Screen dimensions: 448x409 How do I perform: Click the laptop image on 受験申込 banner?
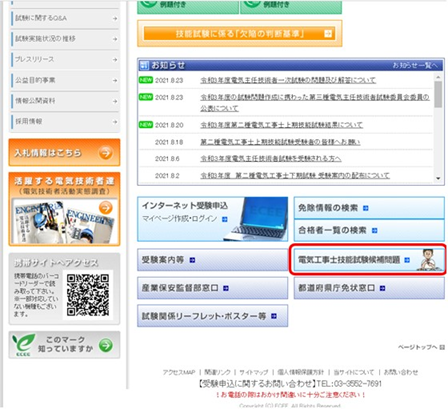tap(257, 219)
